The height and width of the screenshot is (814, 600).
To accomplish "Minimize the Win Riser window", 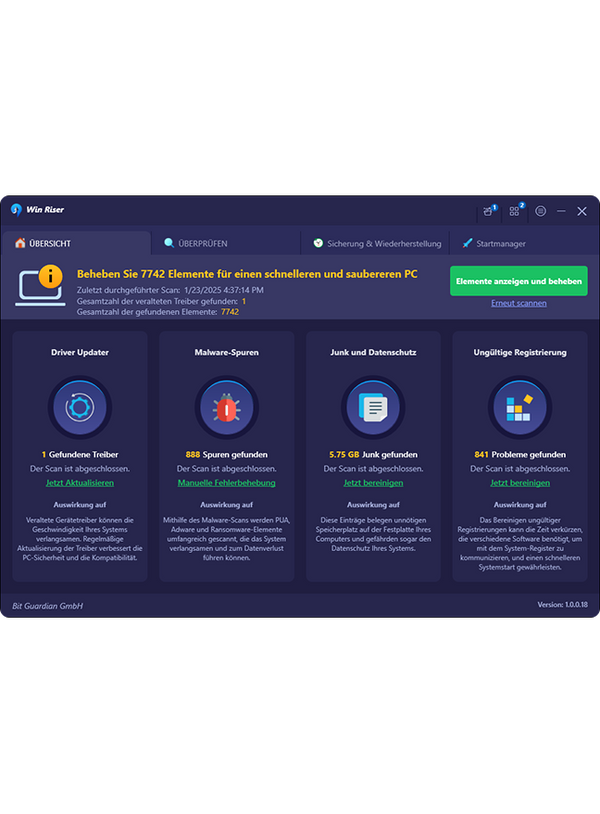I will coord(561,211).
